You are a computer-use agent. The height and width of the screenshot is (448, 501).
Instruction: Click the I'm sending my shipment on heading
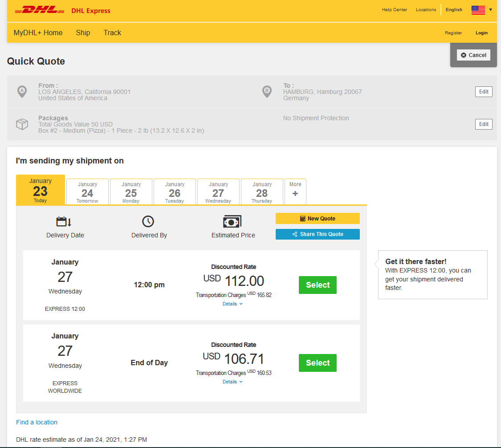tap(69, 161)
